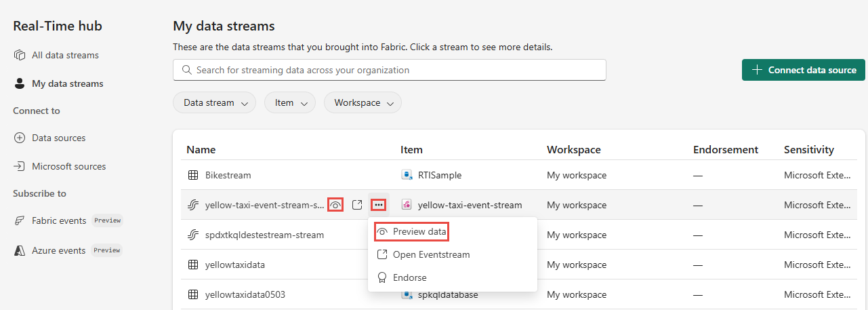
Task: Open the spkqldatabase item link
Action: pos(448,294)
